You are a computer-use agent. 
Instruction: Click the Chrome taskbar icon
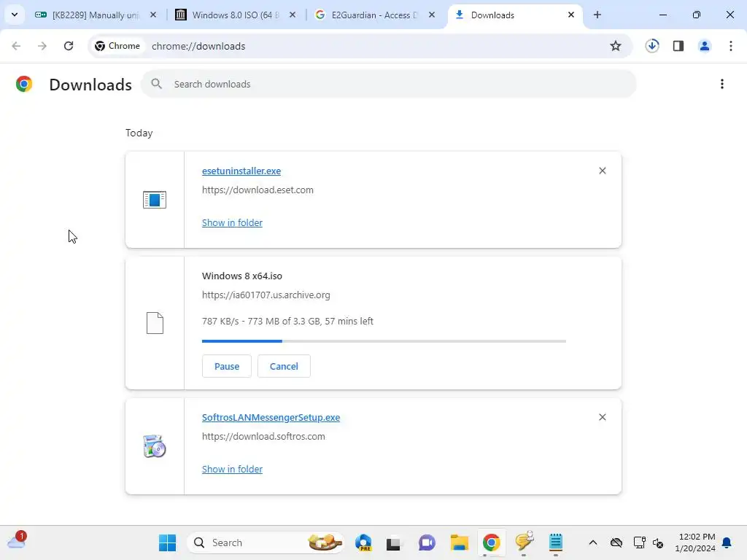click(x=491, y=542)
